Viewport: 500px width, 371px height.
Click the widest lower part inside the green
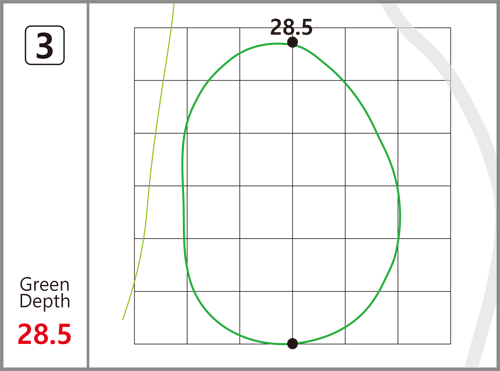tap(292, 213)
